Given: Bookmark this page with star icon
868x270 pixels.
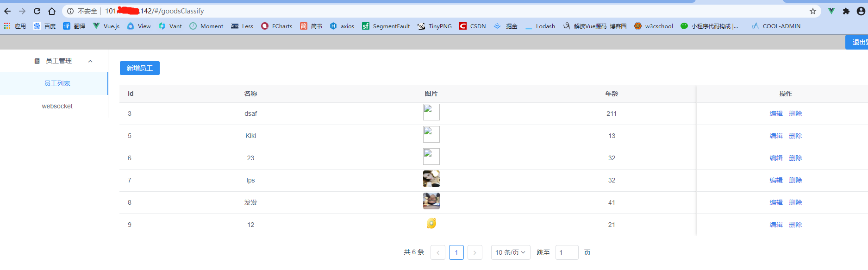Looking at the screenshot, I should (x=813, y=11).
